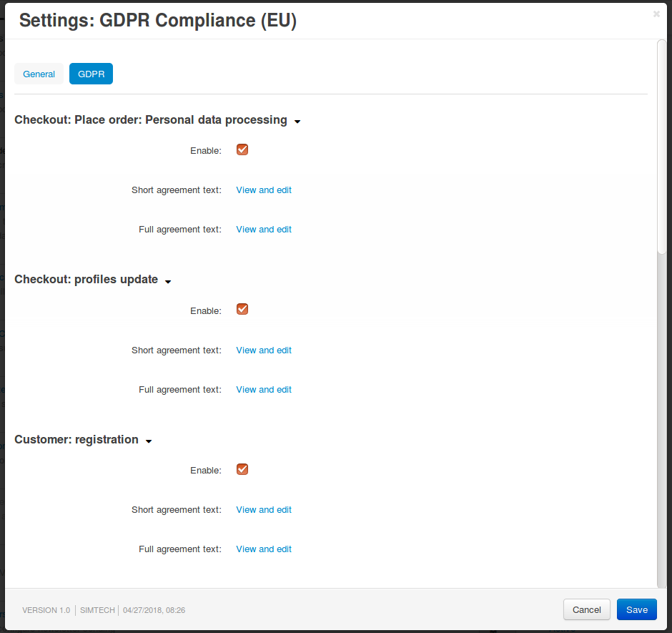The width and height of the screenshot is (672, 633).
Task: Collapse Customer: registration section arrow
Action: point(149,441)
